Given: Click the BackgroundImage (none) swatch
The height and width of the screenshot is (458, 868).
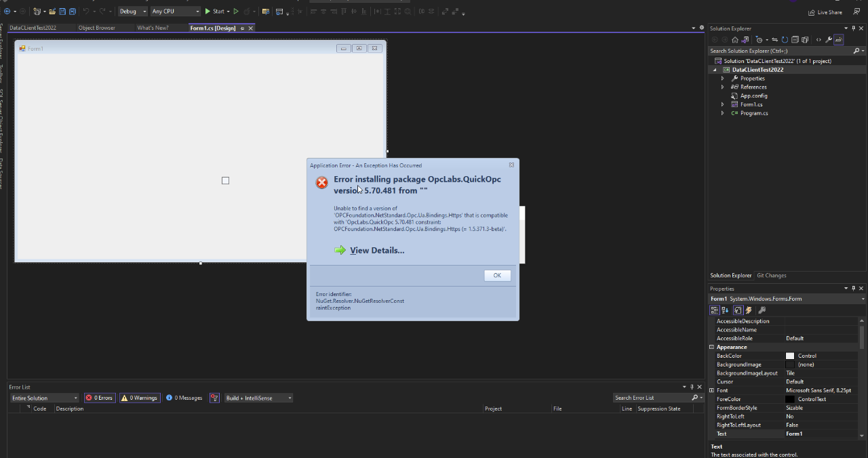Looking at the screenshot, I should tap(790, 365).
